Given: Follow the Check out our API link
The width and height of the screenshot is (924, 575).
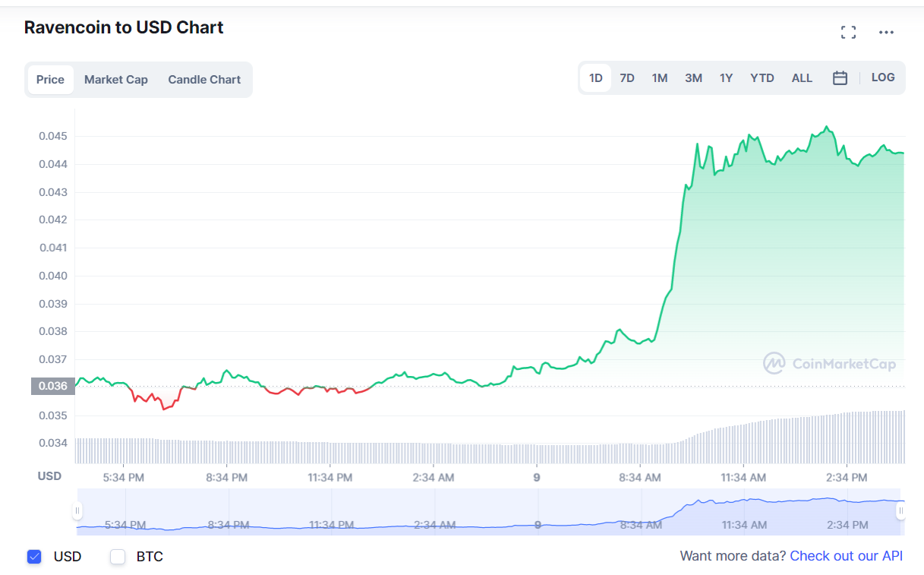Looking at the screenshot, I should click(847, 556).
